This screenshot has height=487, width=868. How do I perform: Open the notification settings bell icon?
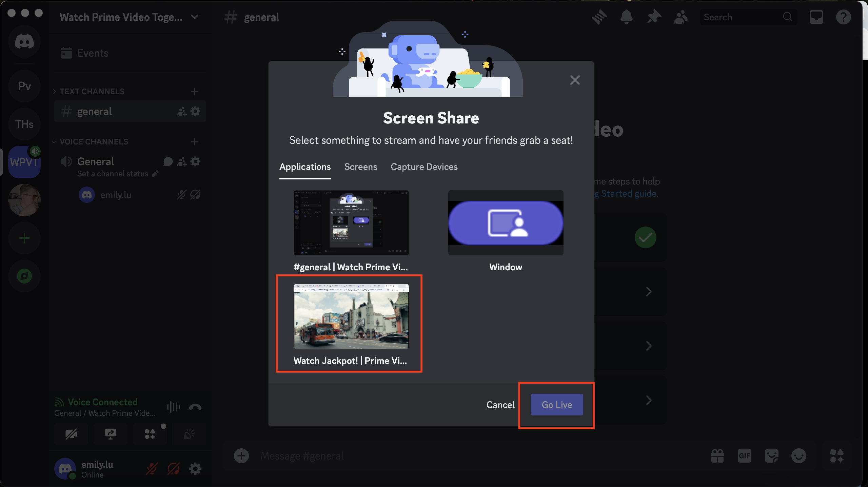pos(627,17)
